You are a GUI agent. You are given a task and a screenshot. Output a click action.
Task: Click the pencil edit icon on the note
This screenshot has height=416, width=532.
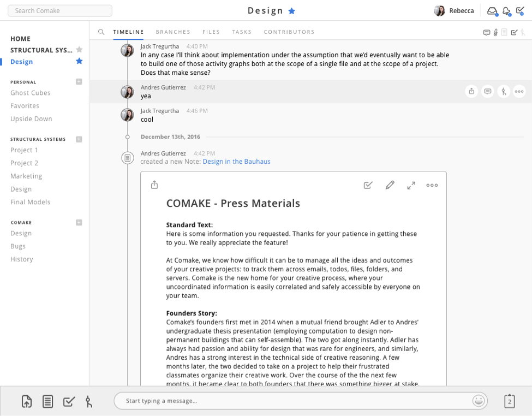pos(390,185)
